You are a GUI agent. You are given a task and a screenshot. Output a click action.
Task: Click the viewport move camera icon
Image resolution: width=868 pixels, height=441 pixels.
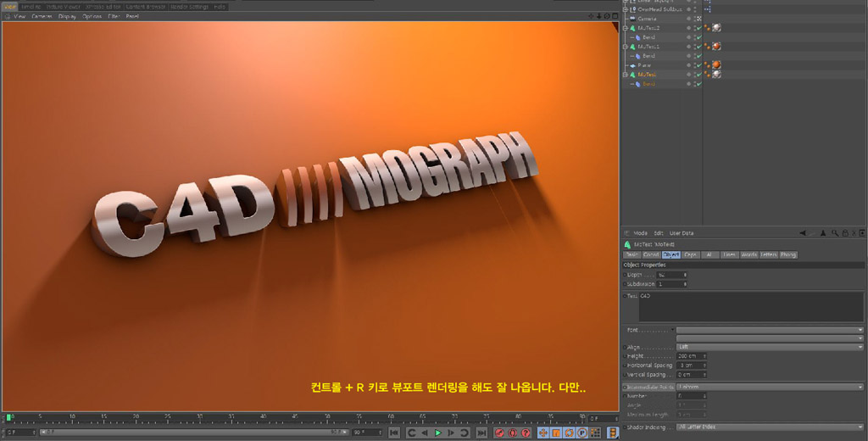click(591, 16)
